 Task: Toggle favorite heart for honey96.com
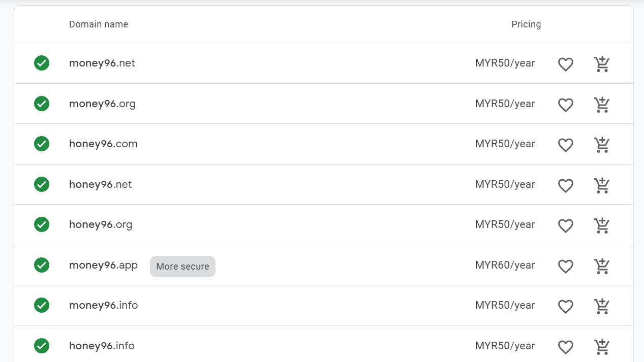click(566, 145)
